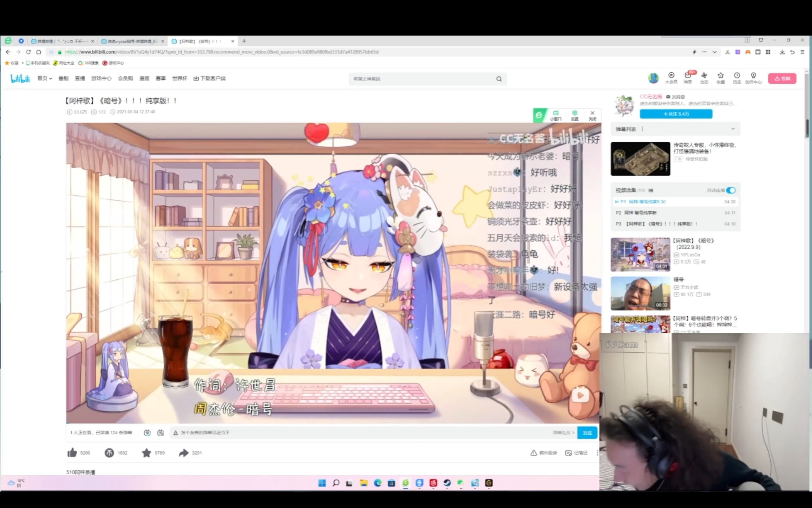Screen dimensions: 812x508
Task: Click the search magnifier icon
Action: click(499, 79)
